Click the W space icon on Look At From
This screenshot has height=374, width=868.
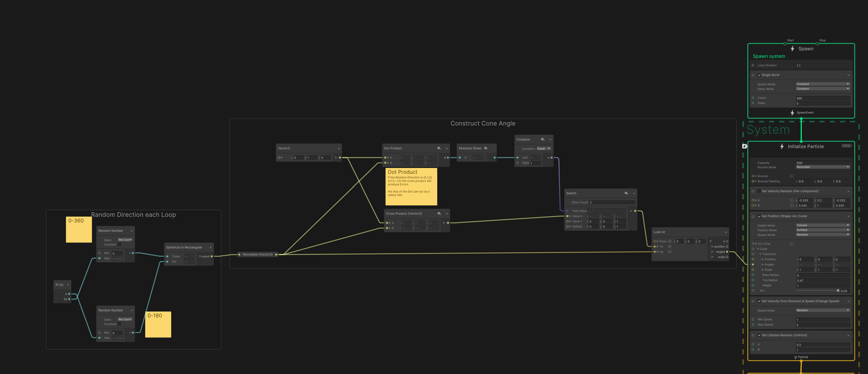point(669,241)
